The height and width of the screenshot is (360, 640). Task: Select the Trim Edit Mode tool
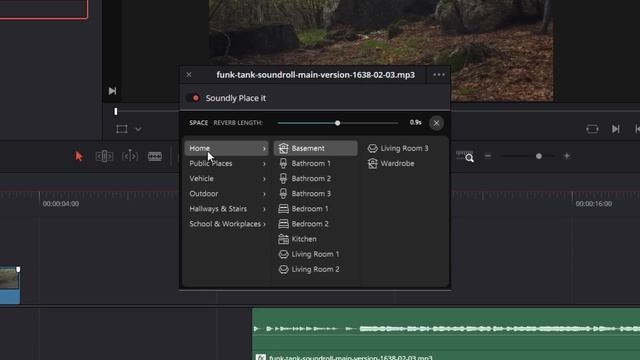pos(104,156)
